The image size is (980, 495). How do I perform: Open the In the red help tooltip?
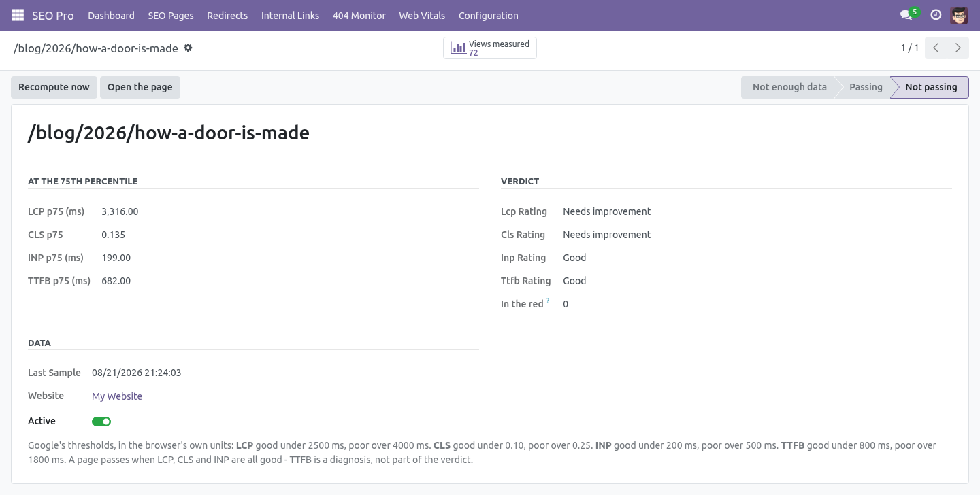point(548,301)
